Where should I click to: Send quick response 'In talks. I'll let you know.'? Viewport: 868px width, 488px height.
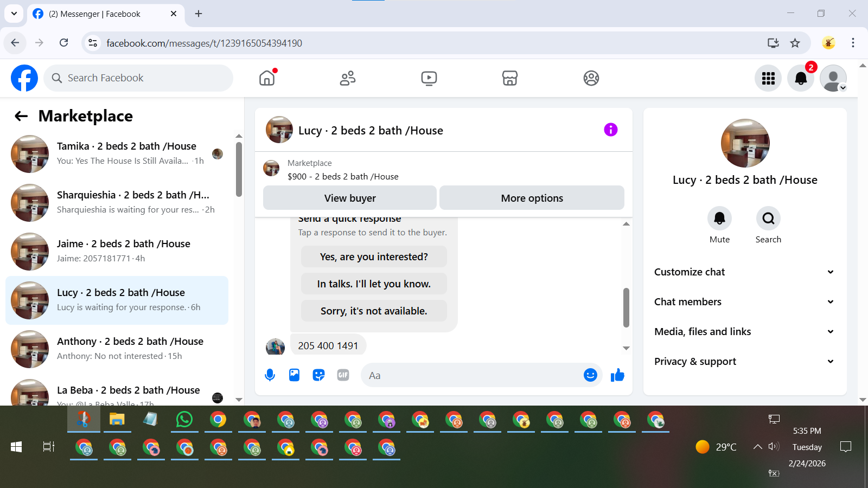coord(374,284)
